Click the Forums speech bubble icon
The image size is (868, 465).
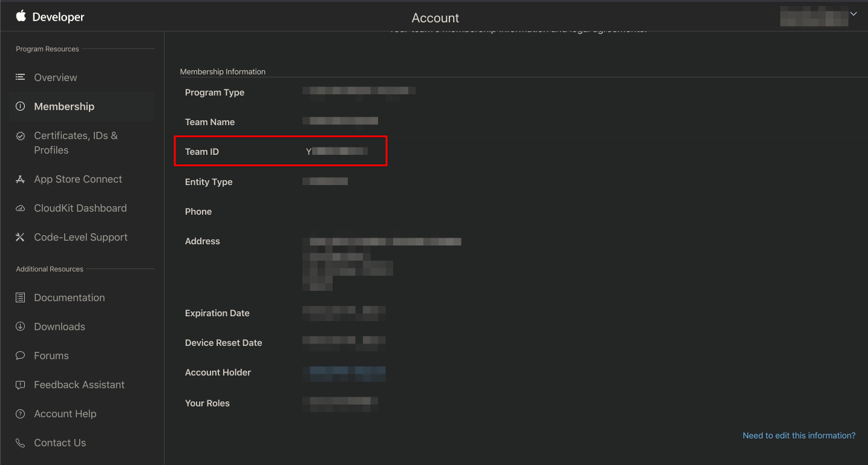(x=21, y=356)
